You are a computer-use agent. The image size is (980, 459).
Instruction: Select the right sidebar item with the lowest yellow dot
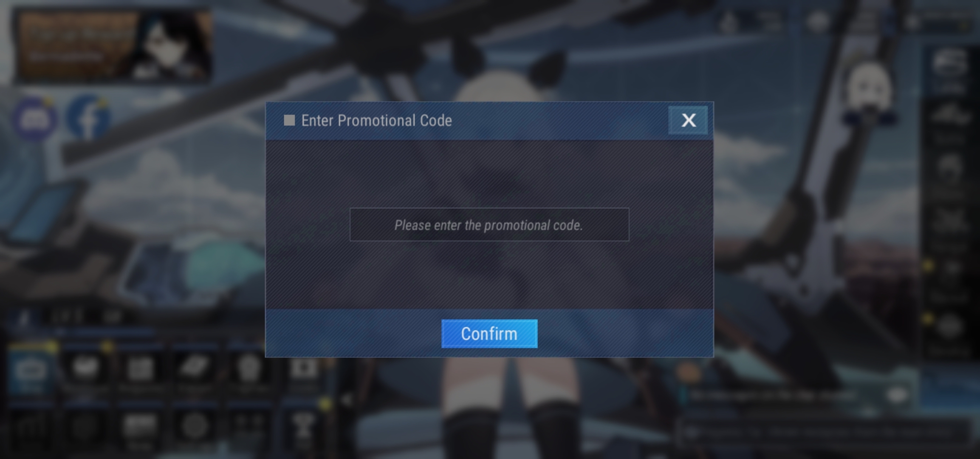tap(949, 327)
